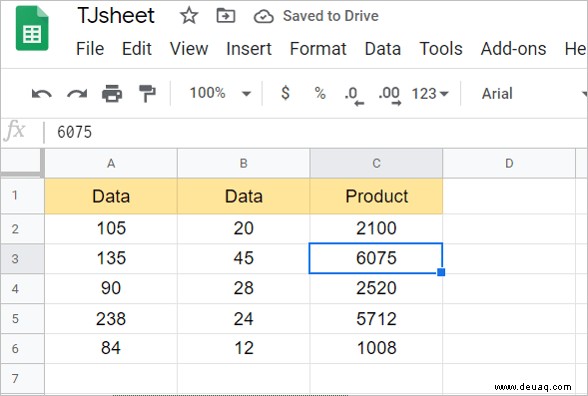Click the select-all corner box
Screen dimensions: 588x396
coord(22,163)
